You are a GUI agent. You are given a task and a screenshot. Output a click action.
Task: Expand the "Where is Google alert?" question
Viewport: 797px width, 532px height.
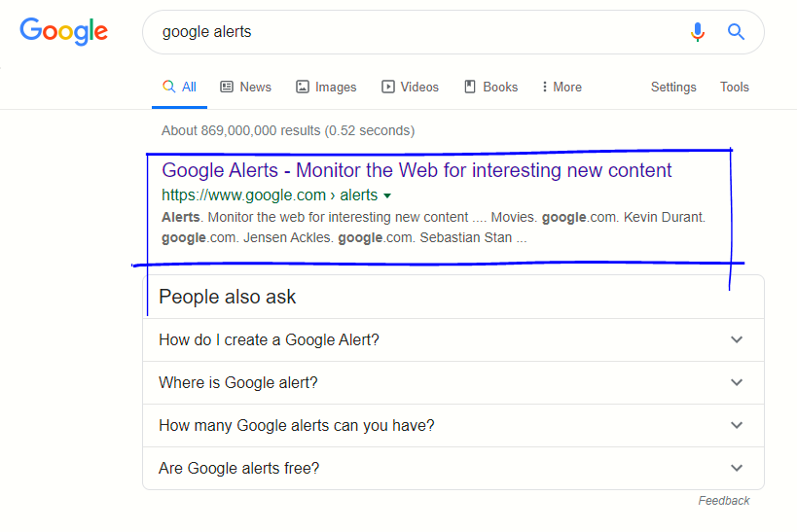pos(737,382)
